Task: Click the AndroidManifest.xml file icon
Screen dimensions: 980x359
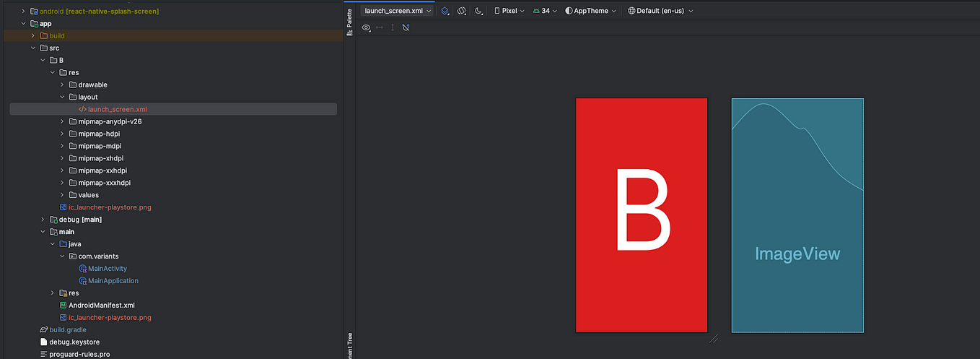Action: click(63, 306)
